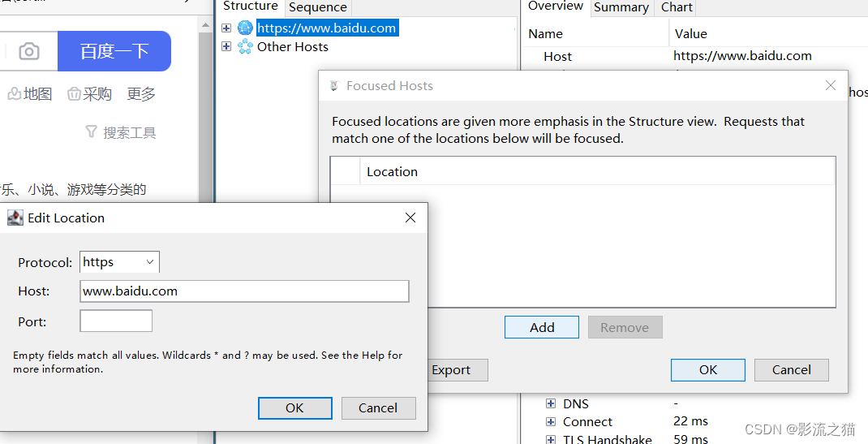Switch to the Sequence tab
Viewport: 868px width, 444px height.
318,7
